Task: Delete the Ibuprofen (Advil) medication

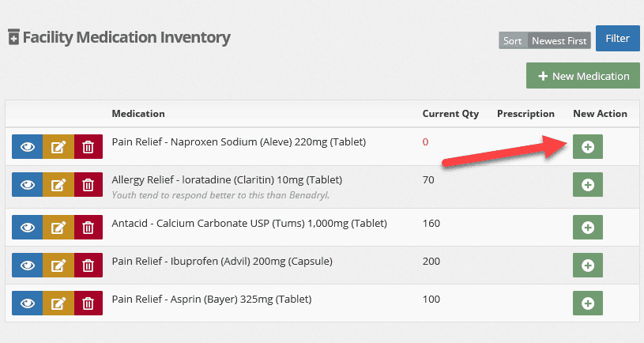Action: 89,266
